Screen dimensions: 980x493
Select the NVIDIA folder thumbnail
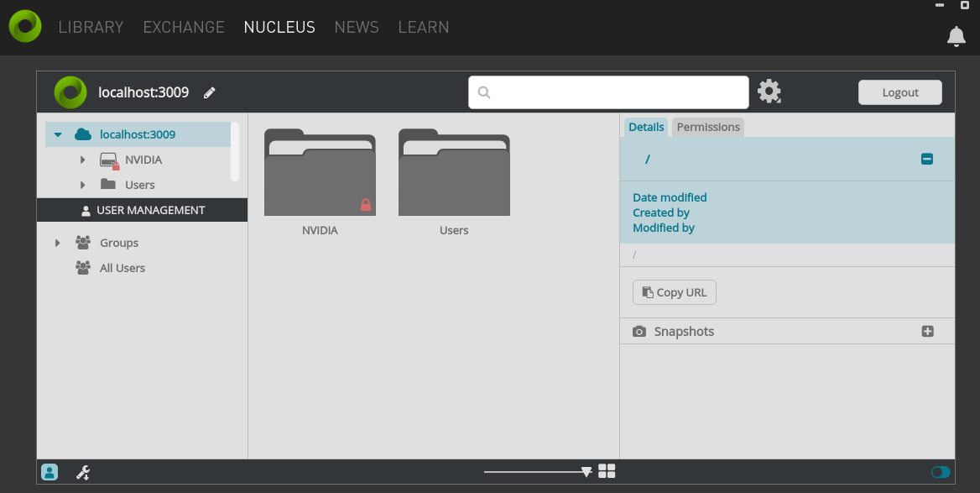point(320,172)
